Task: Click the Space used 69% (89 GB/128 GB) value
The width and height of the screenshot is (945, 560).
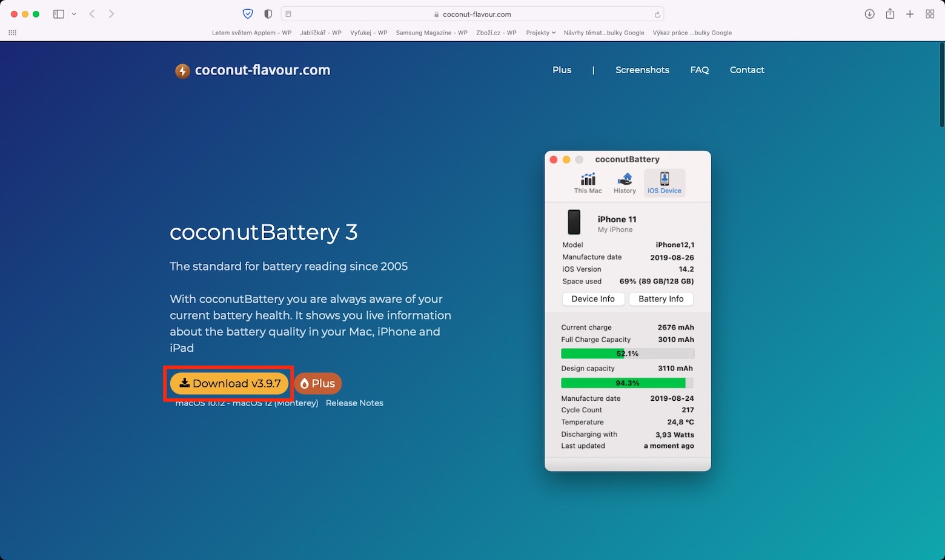Action: [x=657, y=282]
